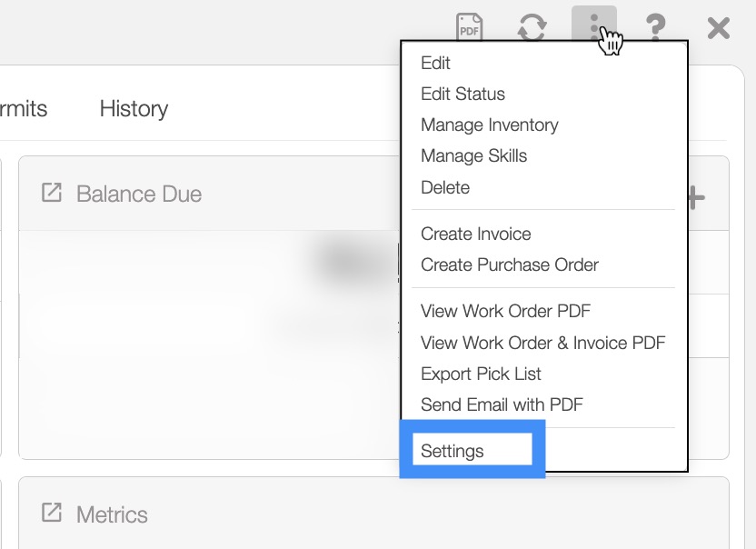Choose Edit Status menu option
The height and width of the screenshot is (549, 756).
[463, 95]
